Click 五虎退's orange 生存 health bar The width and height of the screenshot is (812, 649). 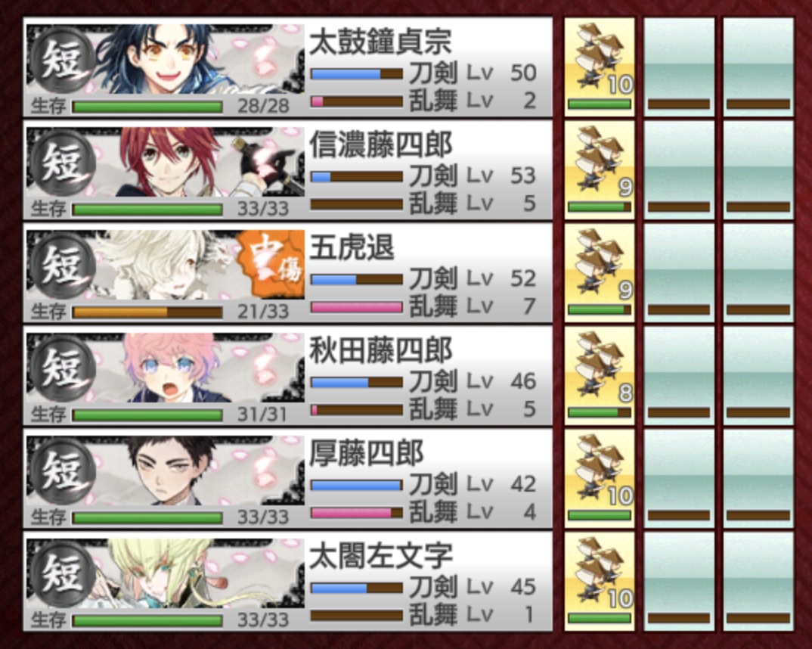coord(147,312)
